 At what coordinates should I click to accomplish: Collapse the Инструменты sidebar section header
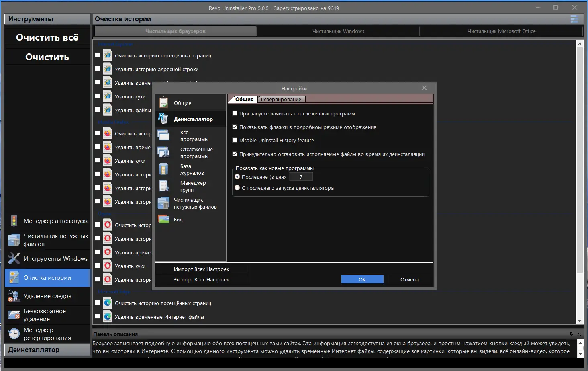47,19
